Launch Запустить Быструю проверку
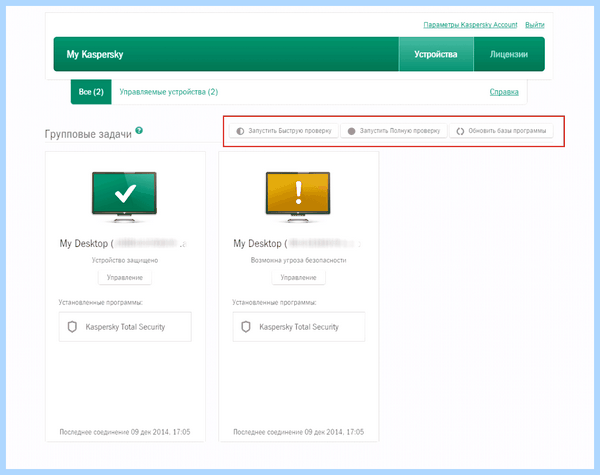Image resolution: width=600 pixels, height=475 pixels. [x=284, y=131]
